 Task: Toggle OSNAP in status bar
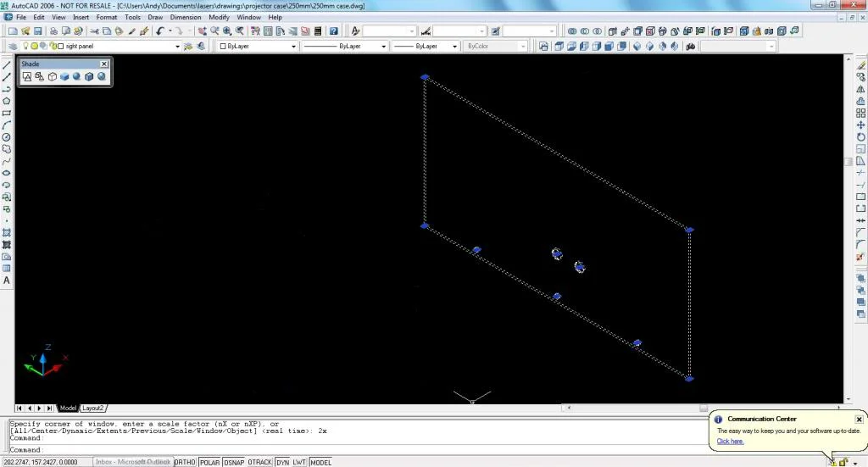click(x=234, y=462)
